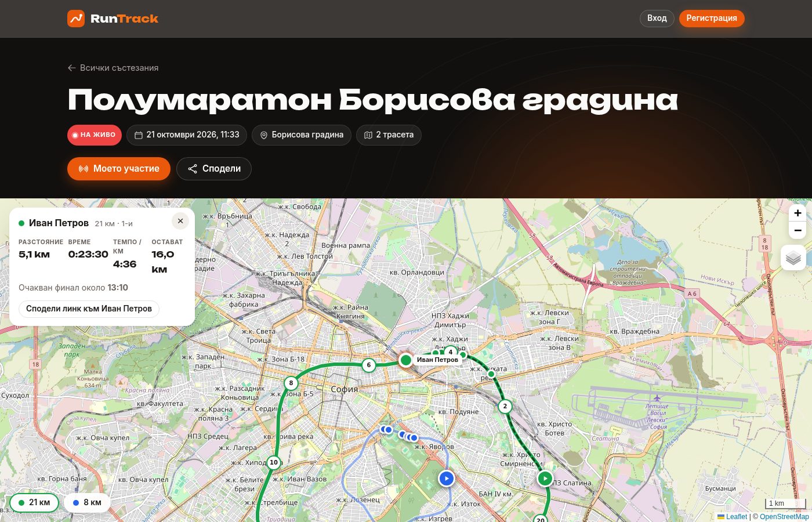This screenshot has width=812, height=522.
Task: Click the Иван Петров runner marker
Action: click(x=406, y=360)
